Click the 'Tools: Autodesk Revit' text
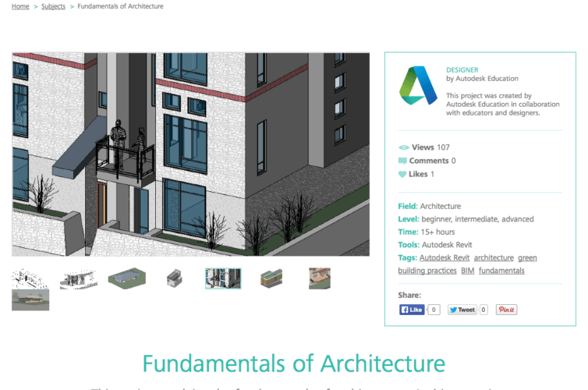Viewport: 588px width, 390px height. pyautogui.click(x=435, y=245)
